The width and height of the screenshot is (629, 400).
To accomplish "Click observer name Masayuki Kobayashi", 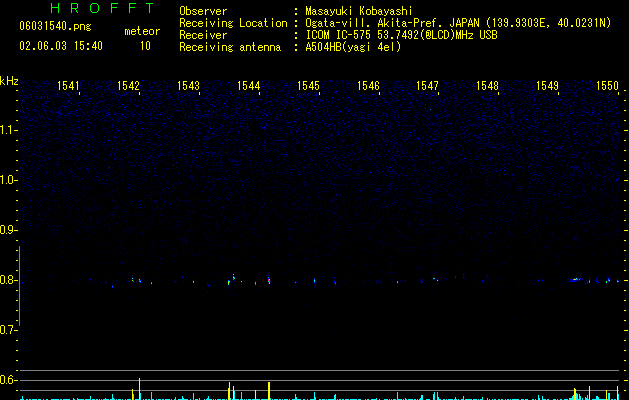I will point(359,11).
